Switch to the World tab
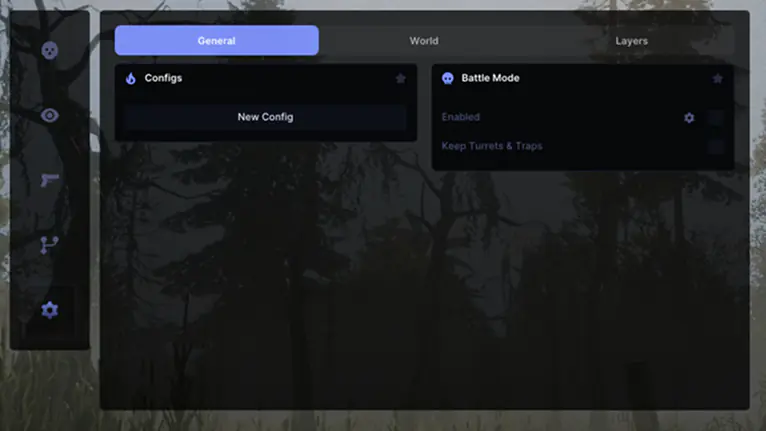The height and width of the screenshot is (431, 766). pos(424,41)
